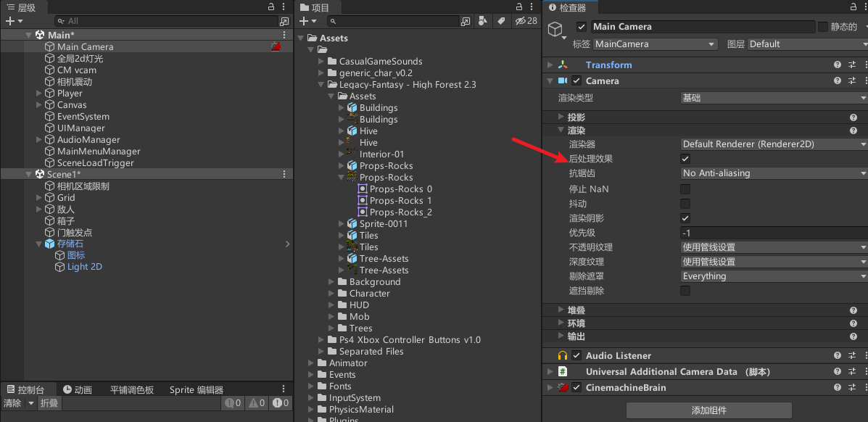Disable the 后处理效果 checkbox

685,159
